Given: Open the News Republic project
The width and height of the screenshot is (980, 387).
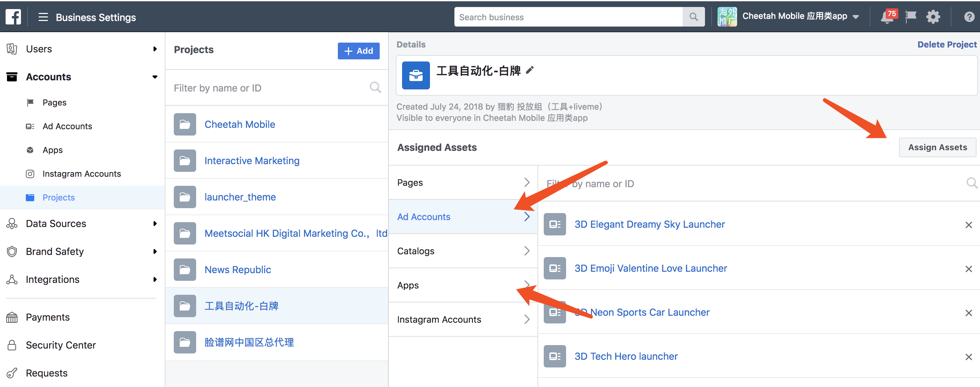Looking at the screenshot, I should (238, 270).
